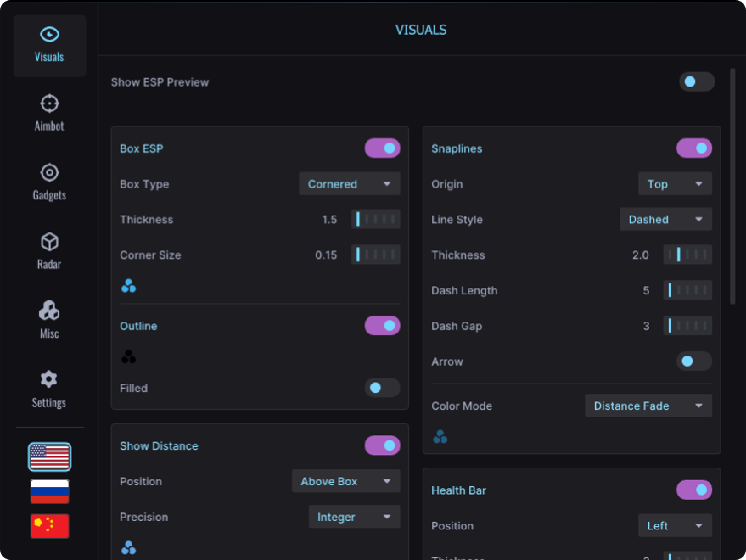The height and width of the screenshot is (560, 746).
Task: Click the vertical scrollbar thumb
Action: pos(732,186)
